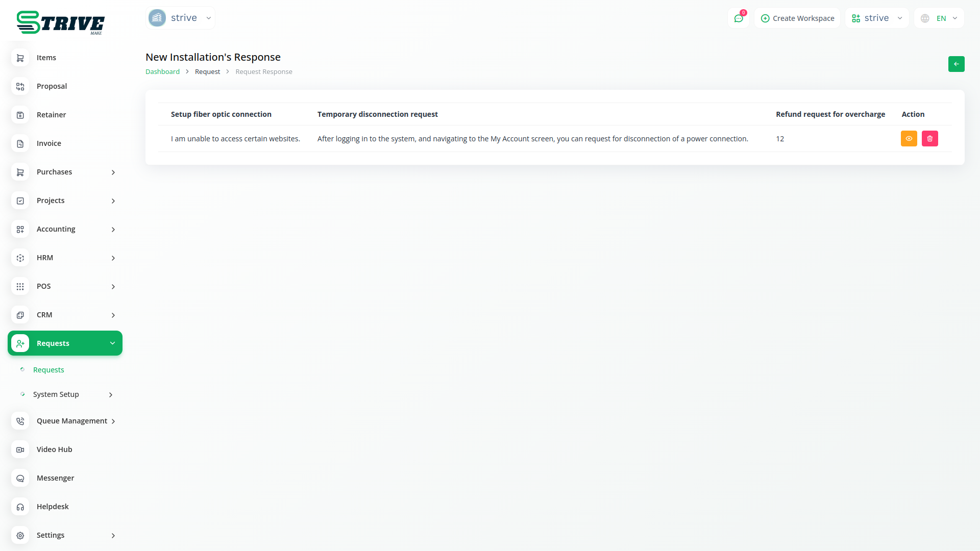Expand the Accounting menu chevron
Screen dimensions: 980x551
tap(113, 230)
